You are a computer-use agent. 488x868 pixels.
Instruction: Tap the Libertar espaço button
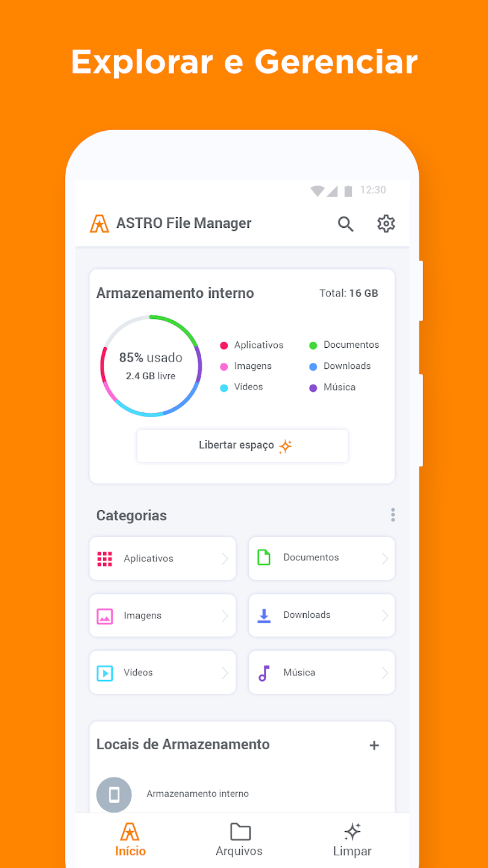tap(242, 446)
